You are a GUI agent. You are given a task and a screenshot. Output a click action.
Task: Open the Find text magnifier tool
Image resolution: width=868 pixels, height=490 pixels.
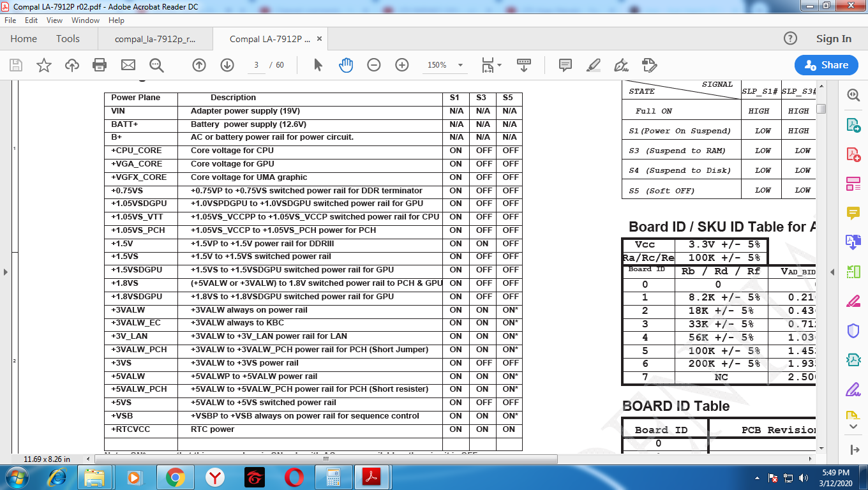click(156, 65)
